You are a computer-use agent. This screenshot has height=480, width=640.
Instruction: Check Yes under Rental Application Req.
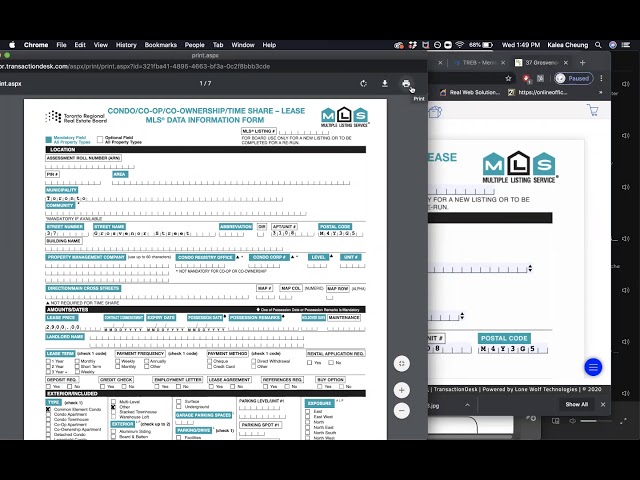point(309,362)
